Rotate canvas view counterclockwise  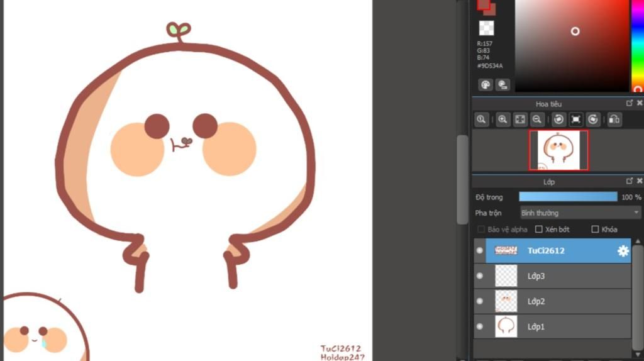pyautogui.click(x=558, y=119)
